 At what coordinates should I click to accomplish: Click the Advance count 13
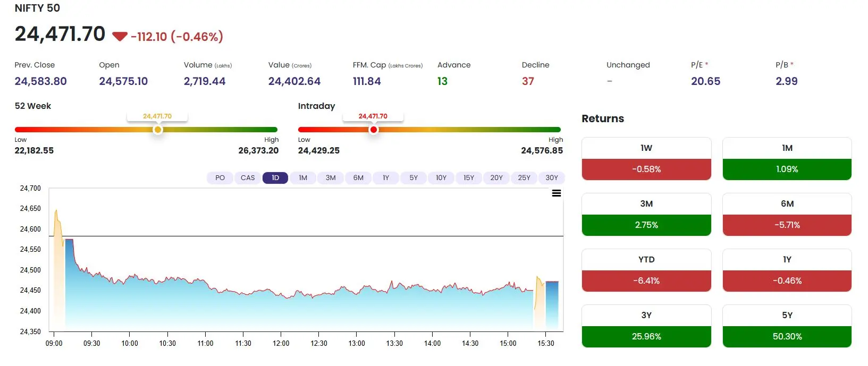click(442, 81)
